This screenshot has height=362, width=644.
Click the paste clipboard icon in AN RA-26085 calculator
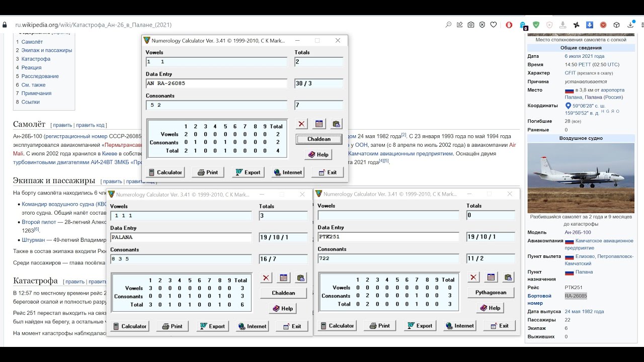click(337, 124)
